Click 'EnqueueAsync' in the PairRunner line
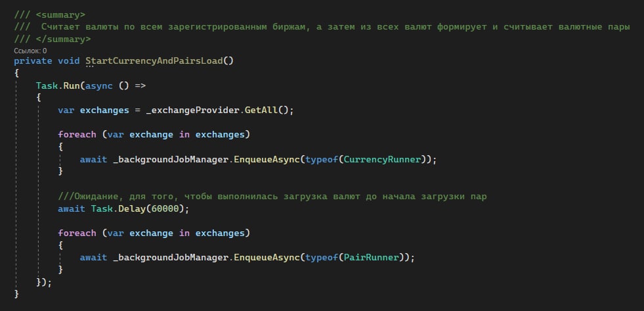 pos(267,258)
